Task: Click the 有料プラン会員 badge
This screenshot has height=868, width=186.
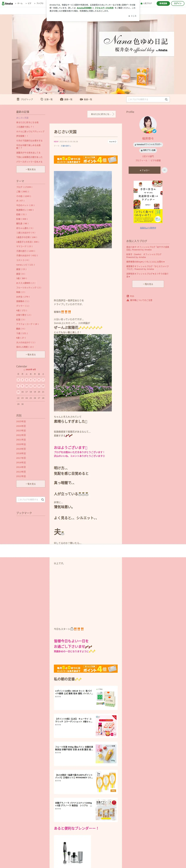Action: coord(148,150)
